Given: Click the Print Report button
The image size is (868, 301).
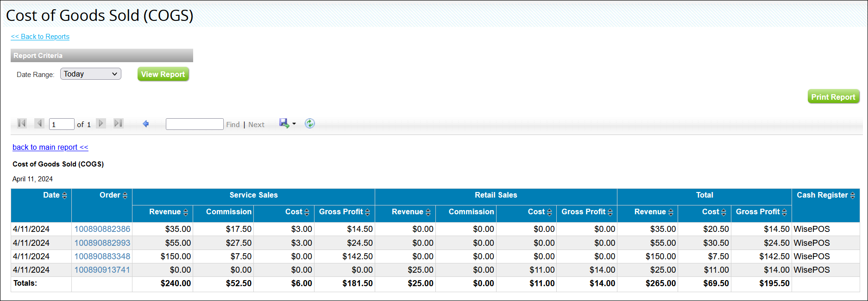Looking at the screenshot, I should pyautogui.click(x=833, y=96).
